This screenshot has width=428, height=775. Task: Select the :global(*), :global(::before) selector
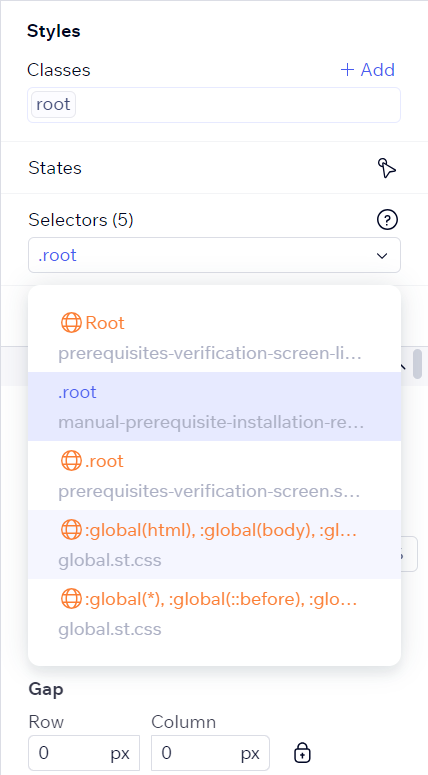[x=214, y=613]
